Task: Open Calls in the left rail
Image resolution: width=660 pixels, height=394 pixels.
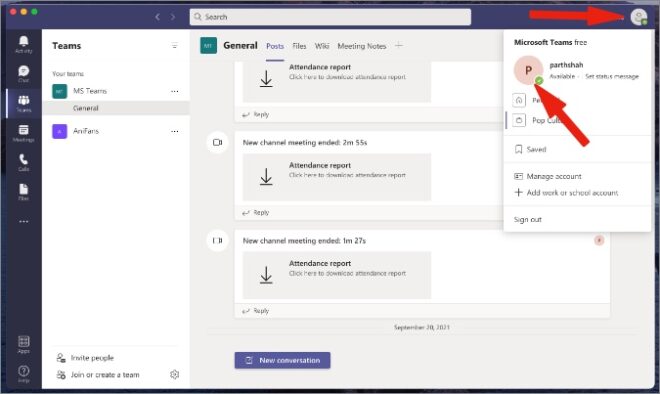Action: coord(24,162)
